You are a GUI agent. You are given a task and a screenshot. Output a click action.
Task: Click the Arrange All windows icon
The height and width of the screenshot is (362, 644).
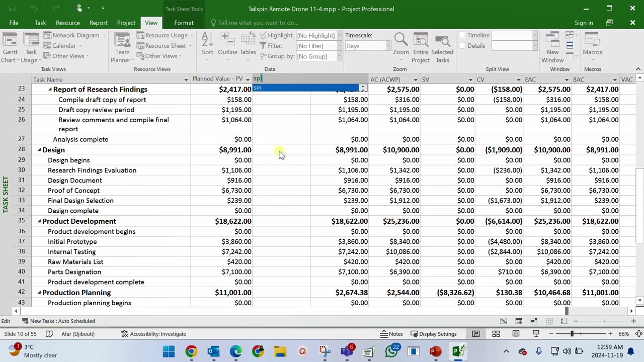point(570,45)
